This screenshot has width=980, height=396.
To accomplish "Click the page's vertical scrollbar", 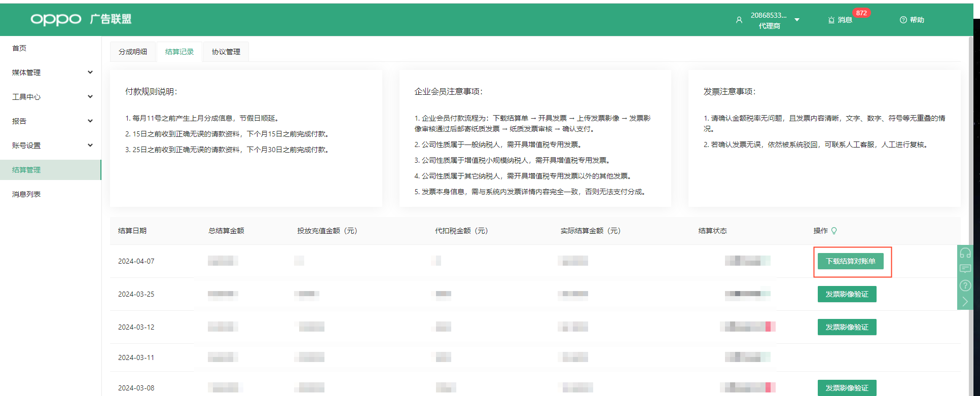I will point(970,152).
